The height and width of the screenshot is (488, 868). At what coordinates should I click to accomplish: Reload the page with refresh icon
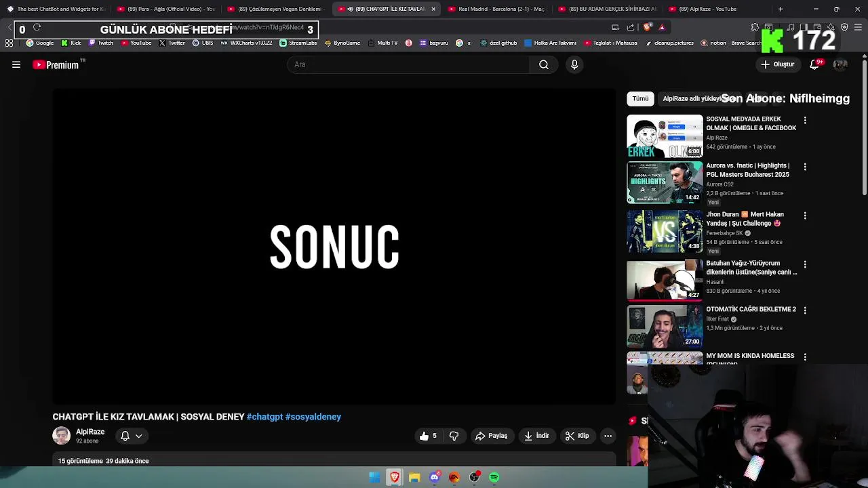tap(37, 28)
